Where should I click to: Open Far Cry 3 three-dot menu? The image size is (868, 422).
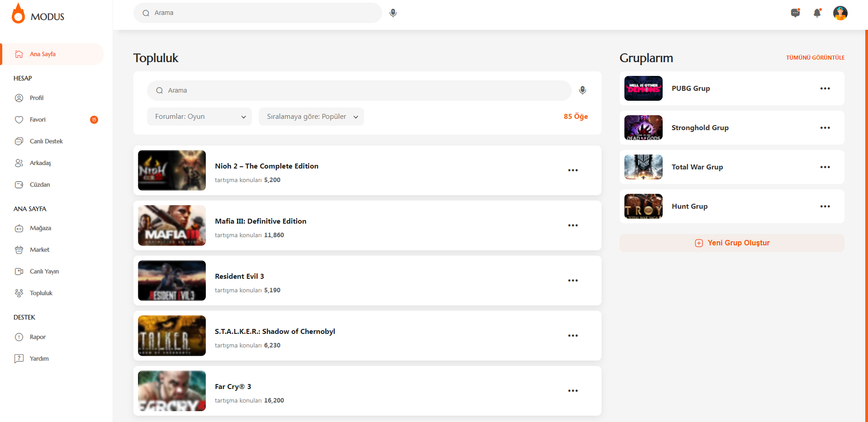click(573, 391)
